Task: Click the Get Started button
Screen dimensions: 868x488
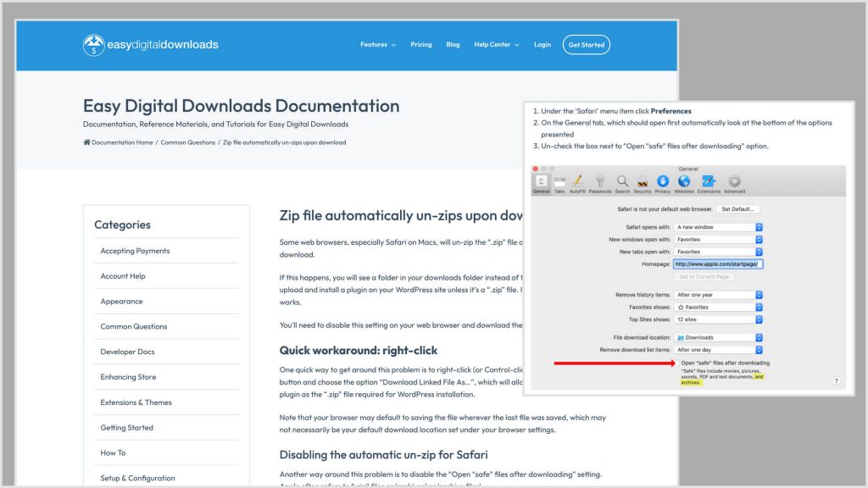Action: [586, 45]
